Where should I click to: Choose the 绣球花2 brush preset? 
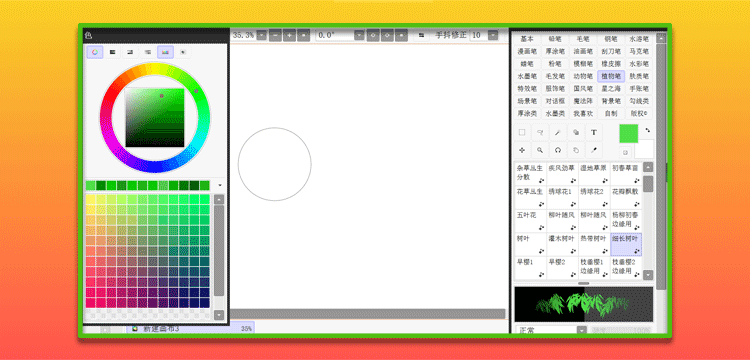pos(594,197)
